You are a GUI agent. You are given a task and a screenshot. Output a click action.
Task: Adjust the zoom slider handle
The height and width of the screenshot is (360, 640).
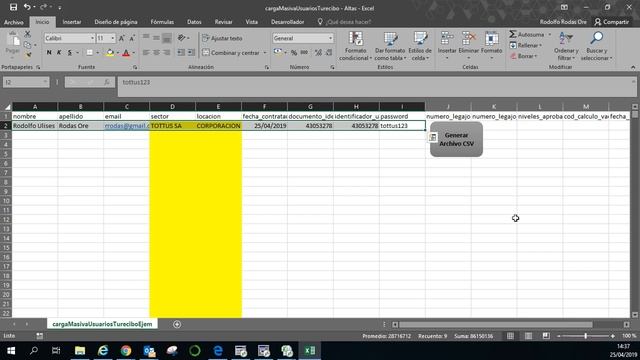tap(586, 336)
